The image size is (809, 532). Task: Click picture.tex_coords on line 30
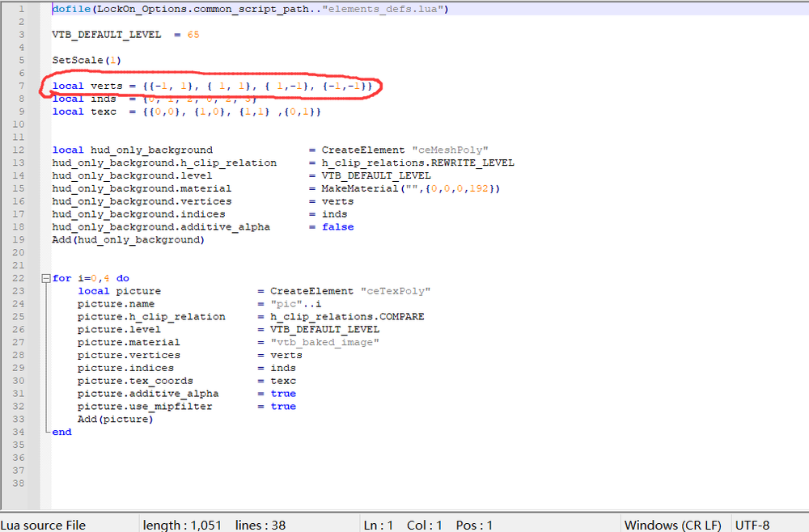(x=135, y=381)
